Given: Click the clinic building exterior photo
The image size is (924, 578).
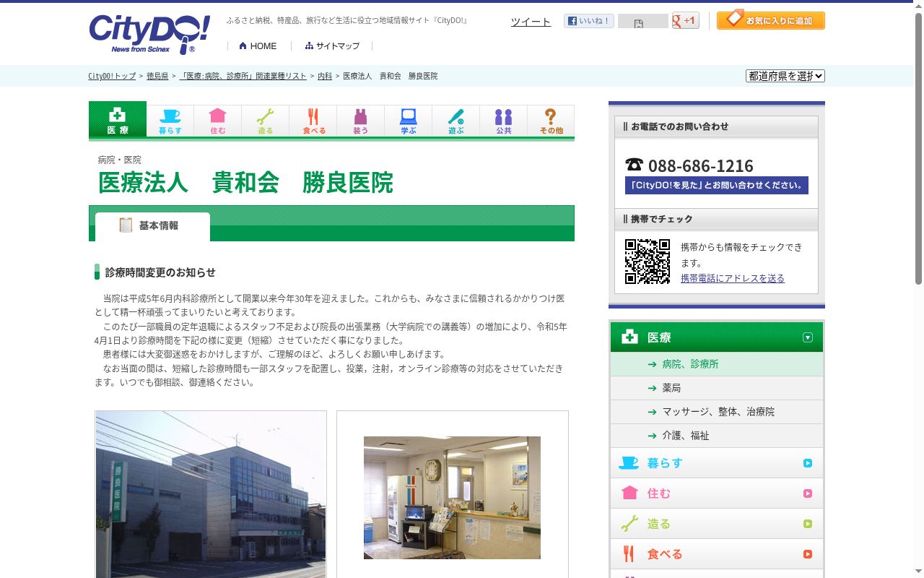Looking at the screenshot, I should tap(211, 494).
